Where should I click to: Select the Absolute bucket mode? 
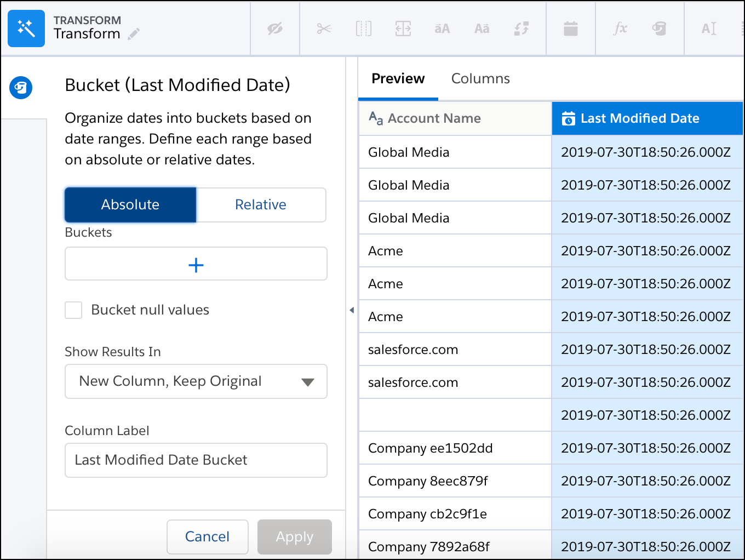pos(130,204)
